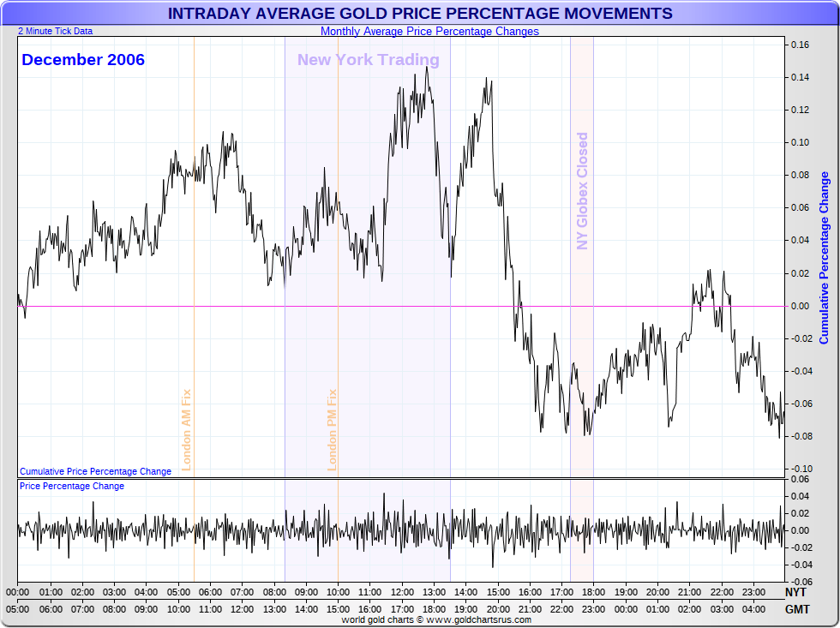Click 15:00 on the NYT time row

[x=498, y=592]
